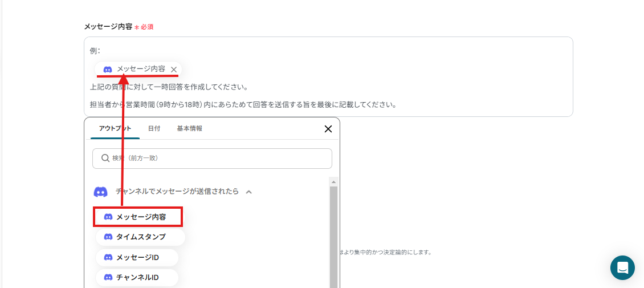Image resolution: width=644 pixels, height=288 pixels.
Task: Click the Discord icon in the inserted メッセージ内容 chip
Action: click(x=108, y=70)
